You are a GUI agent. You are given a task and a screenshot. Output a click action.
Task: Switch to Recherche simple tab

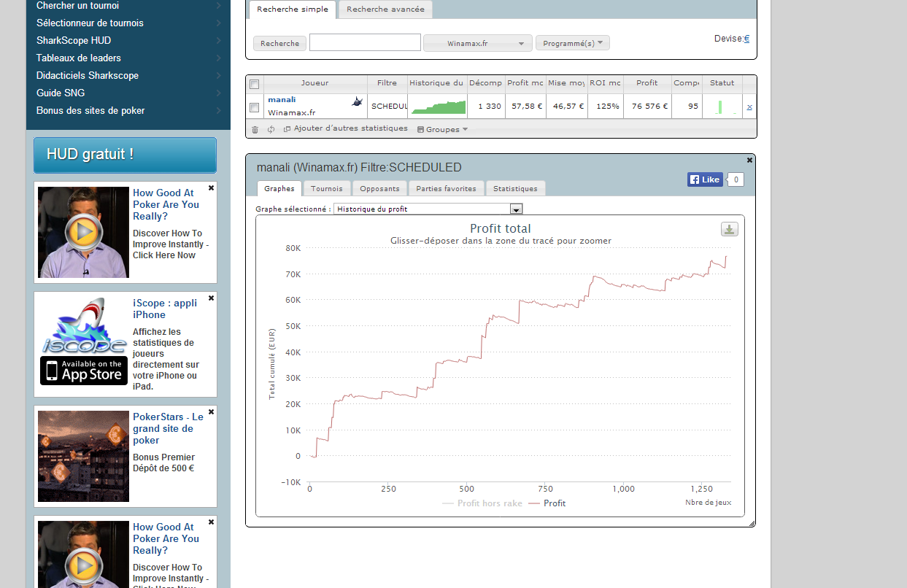[x=293, y=9]
